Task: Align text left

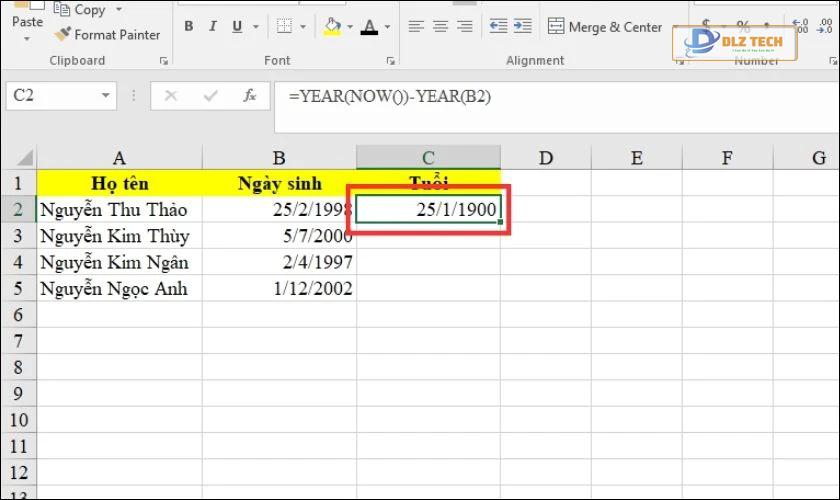Action: (x=416, y=26)
